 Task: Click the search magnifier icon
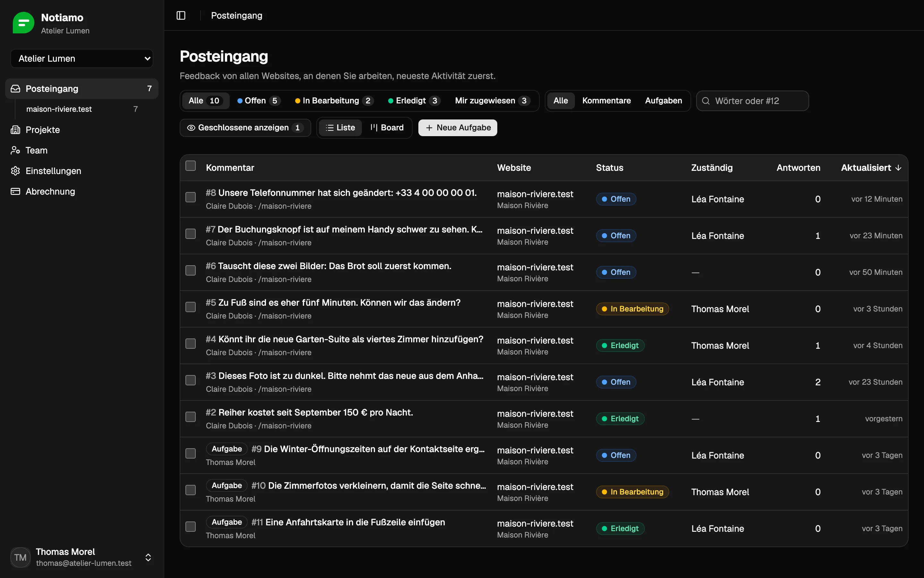tap(706, 101)
